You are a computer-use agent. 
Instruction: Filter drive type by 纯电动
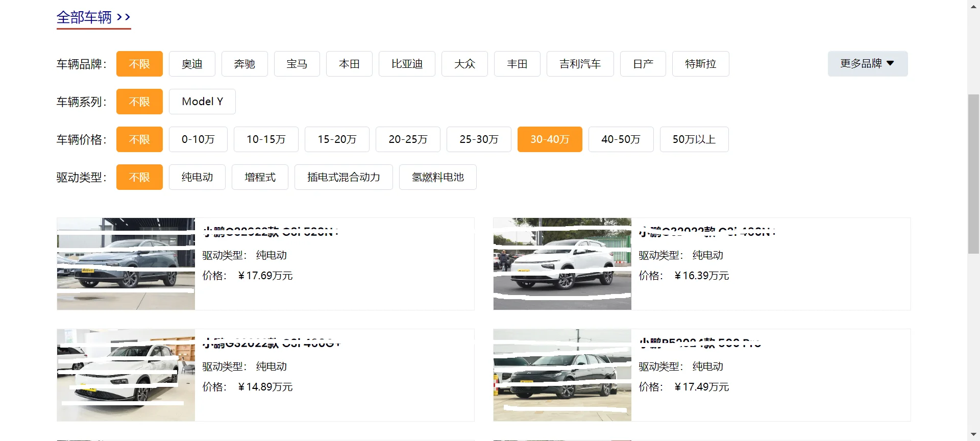click(197, 177)
